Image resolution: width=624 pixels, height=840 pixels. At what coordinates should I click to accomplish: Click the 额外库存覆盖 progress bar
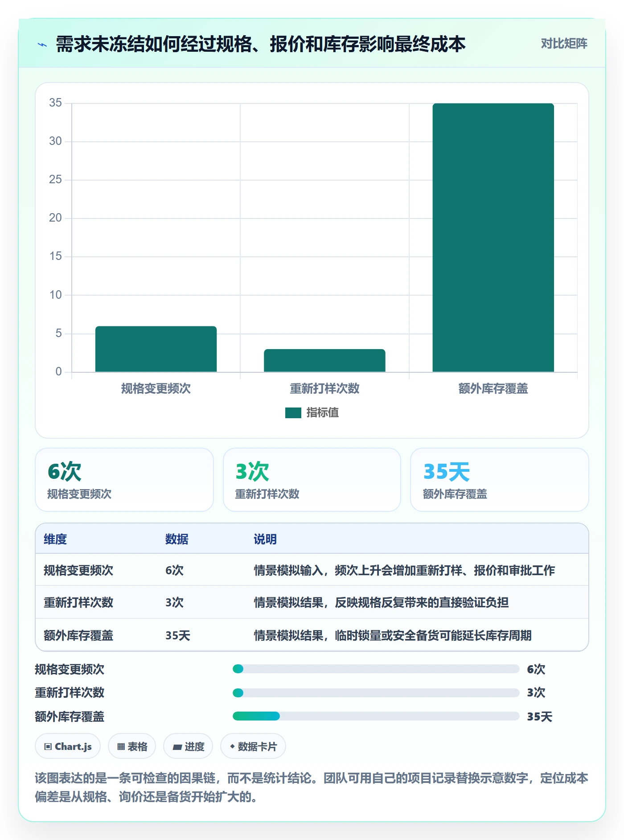pyautogui.click(x=376, y=716)
